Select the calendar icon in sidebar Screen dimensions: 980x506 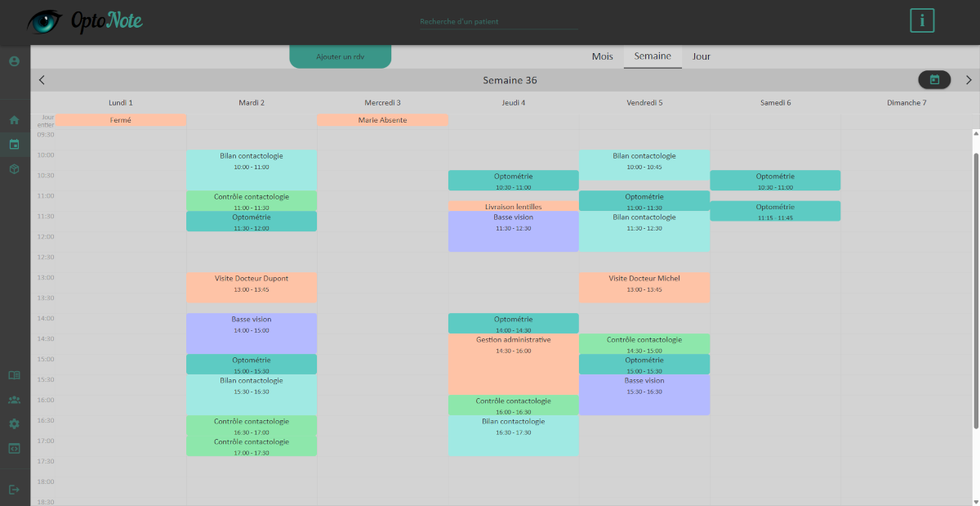tap(14, 145)
